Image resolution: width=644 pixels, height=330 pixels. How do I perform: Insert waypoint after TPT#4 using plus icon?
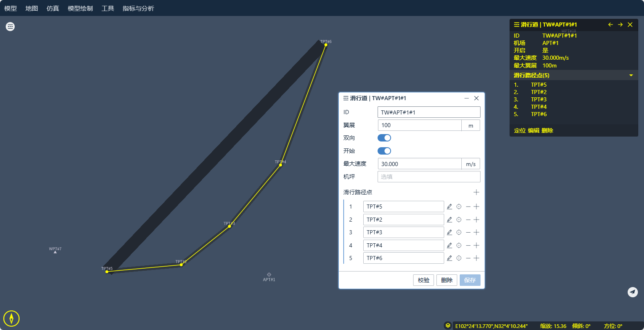point(476,245)
